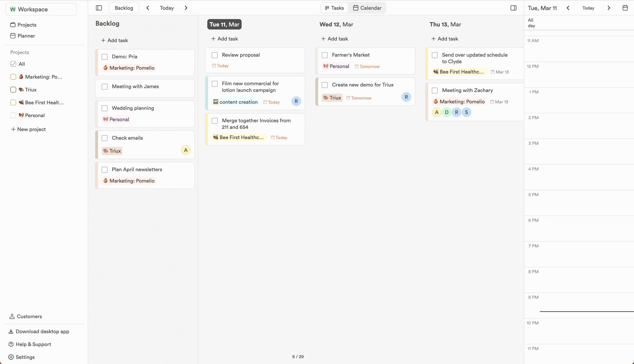Image resolution: width=634 pixels, height=364 pixels.
Task: Open Settings
Action: [x=21, y=357]
